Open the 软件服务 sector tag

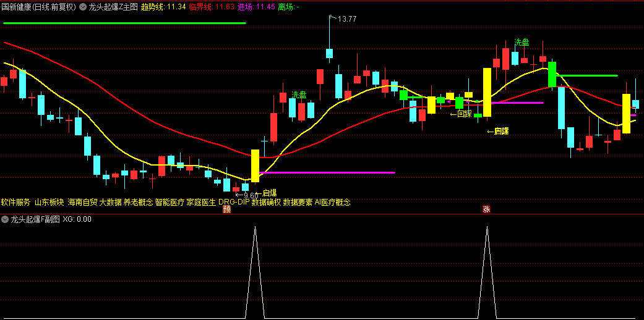[15, 202]
